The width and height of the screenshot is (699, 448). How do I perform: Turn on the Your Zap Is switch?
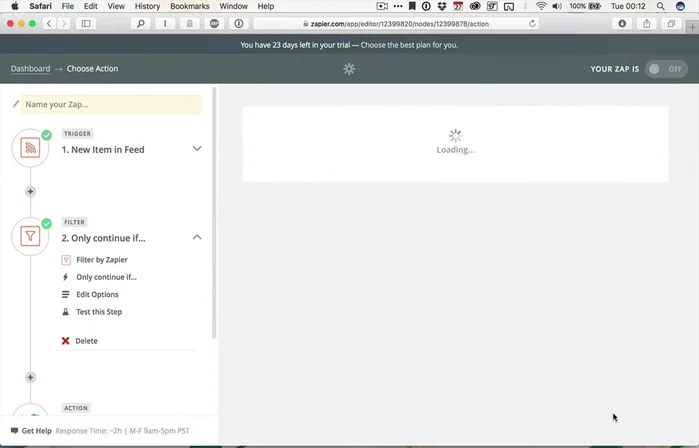coord(666,69)
